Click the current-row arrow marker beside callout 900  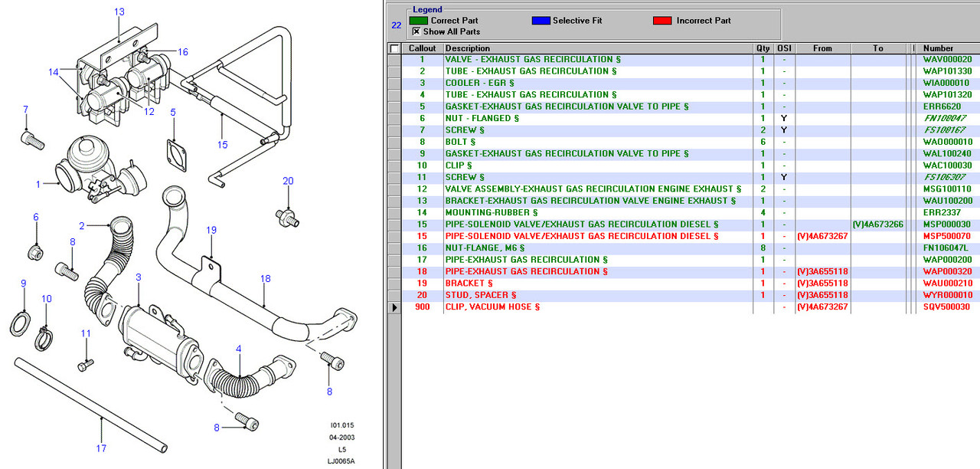(394, 307)
